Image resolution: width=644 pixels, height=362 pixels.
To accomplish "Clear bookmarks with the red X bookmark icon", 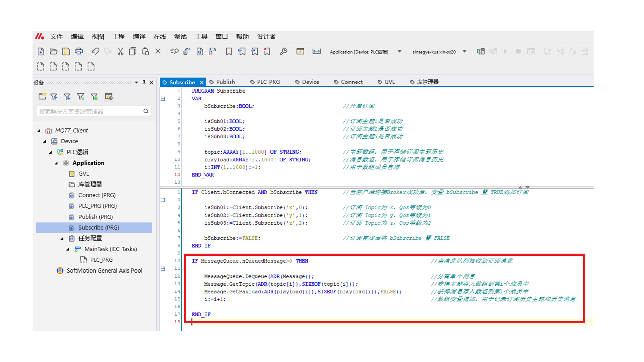I will click(267, 51).
